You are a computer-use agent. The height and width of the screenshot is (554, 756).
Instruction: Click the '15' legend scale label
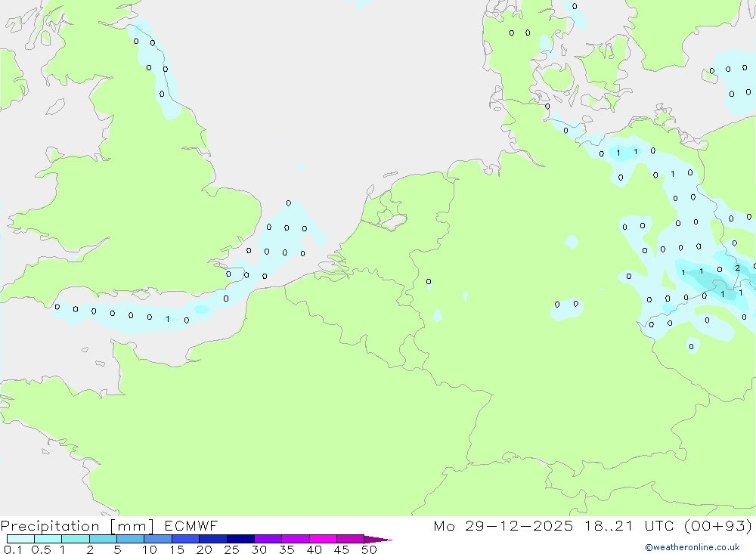pyautogui.click(x=177, y=549)
